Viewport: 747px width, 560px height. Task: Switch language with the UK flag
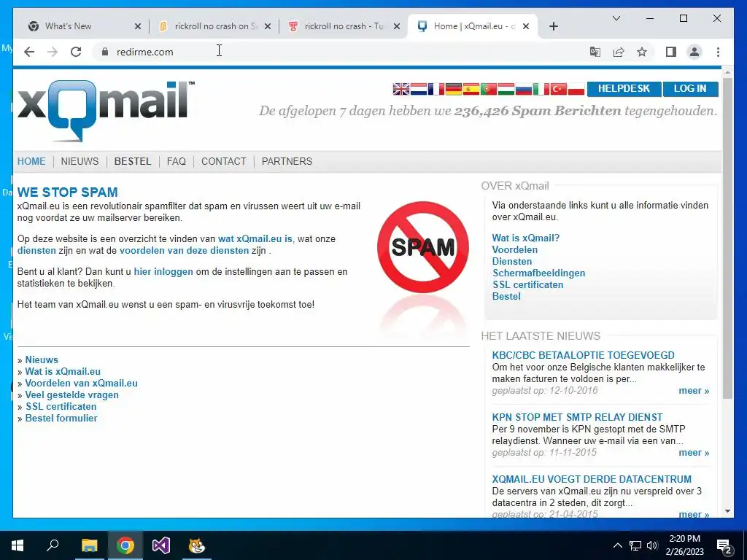click(x=401, y=89)
